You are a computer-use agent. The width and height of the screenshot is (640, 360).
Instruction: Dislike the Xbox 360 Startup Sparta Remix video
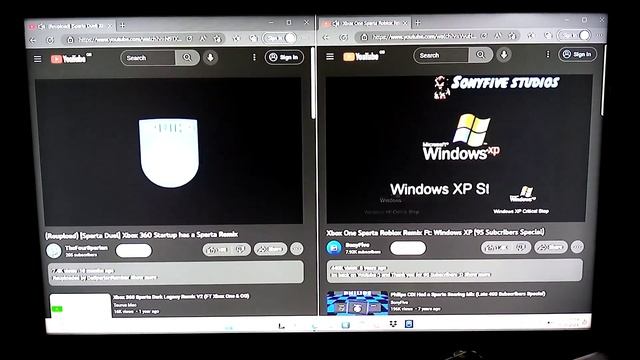[x=241, y=249]
